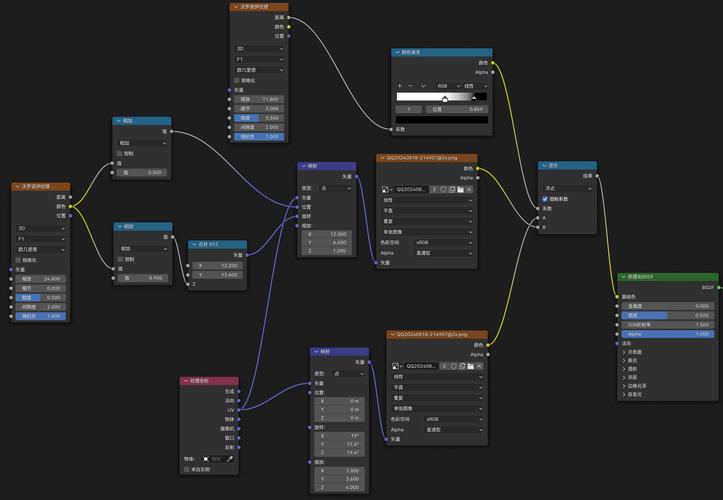
Task: Open image browser icon in upper image texture node
Action: (x=386, y=190)
